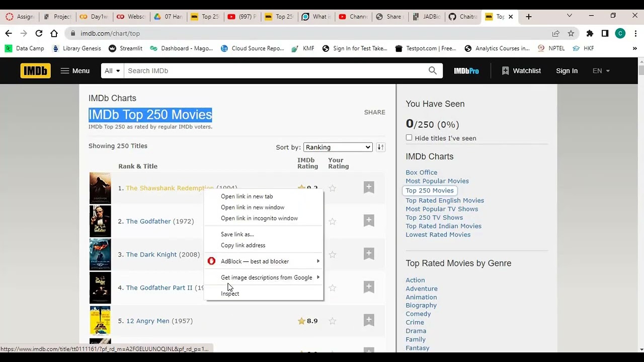Switch to the JADBio tab

click(x=427, y=17)
